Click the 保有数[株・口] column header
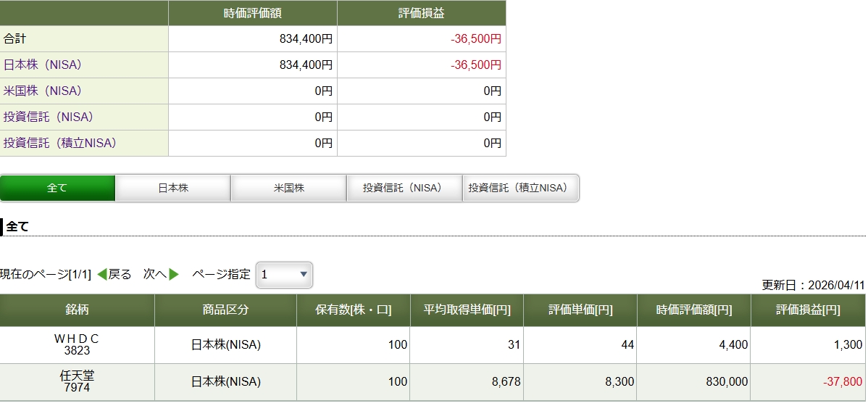Image resolution: width=868 pixels, height=406 pixels. pos(353,310)
